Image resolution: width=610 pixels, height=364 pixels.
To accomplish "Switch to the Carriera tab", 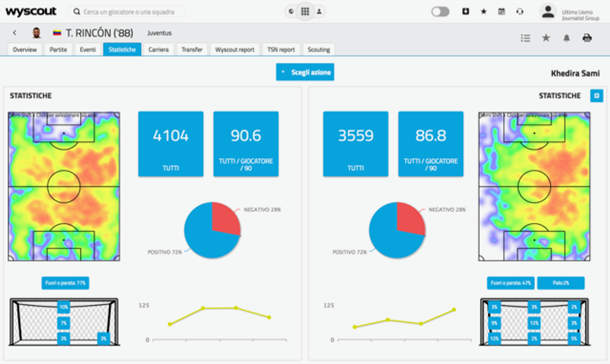I will click(x=158, y=50).
